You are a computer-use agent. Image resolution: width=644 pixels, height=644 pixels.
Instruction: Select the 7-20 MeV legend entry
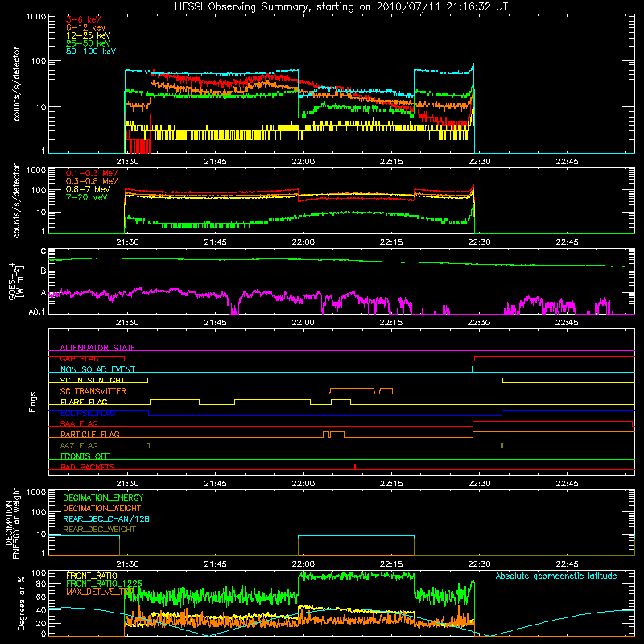[87, 197]
